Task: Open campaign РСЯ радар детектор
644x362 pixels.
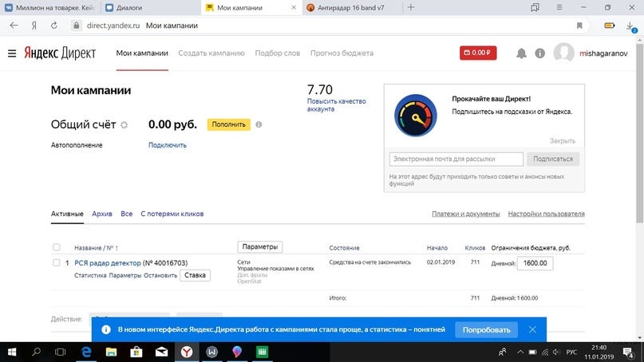Action: (x=108, y=263)
